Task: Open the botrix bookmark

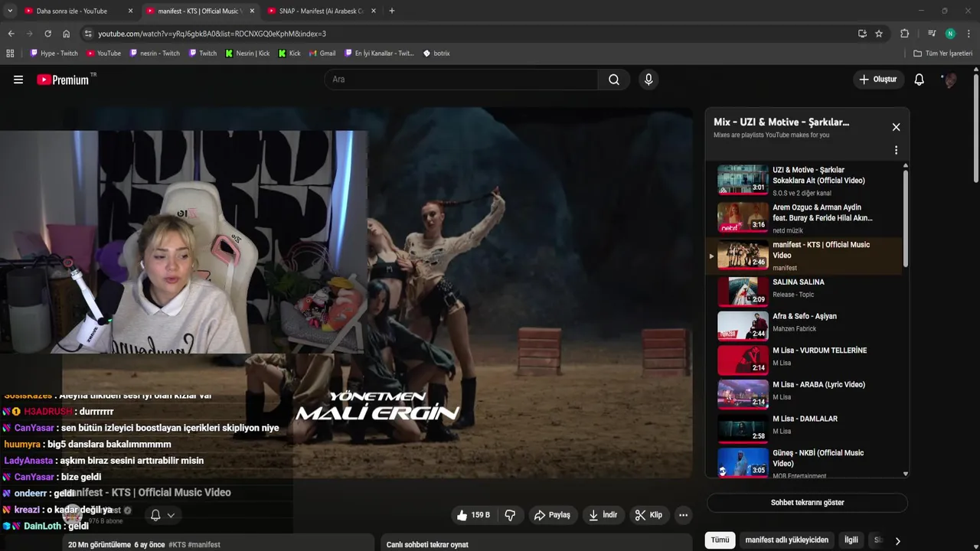Action: pyautogui.click(x=436, y=54)
